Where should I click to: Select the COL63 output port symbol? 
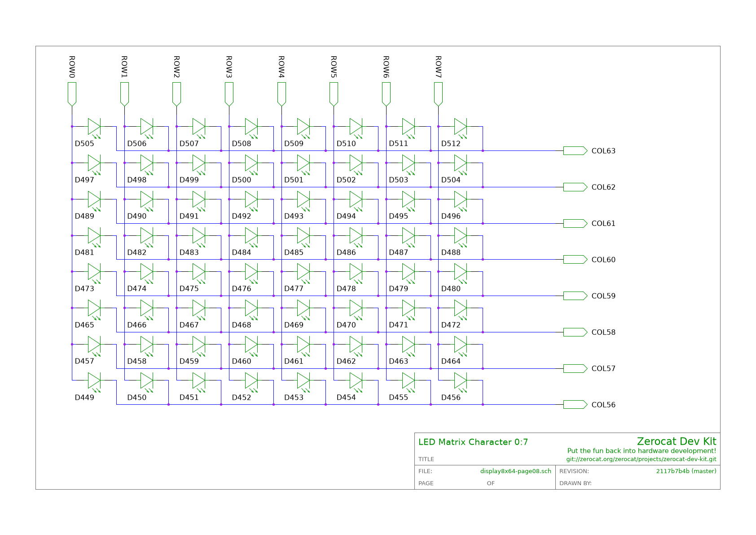tap(575, 151)
